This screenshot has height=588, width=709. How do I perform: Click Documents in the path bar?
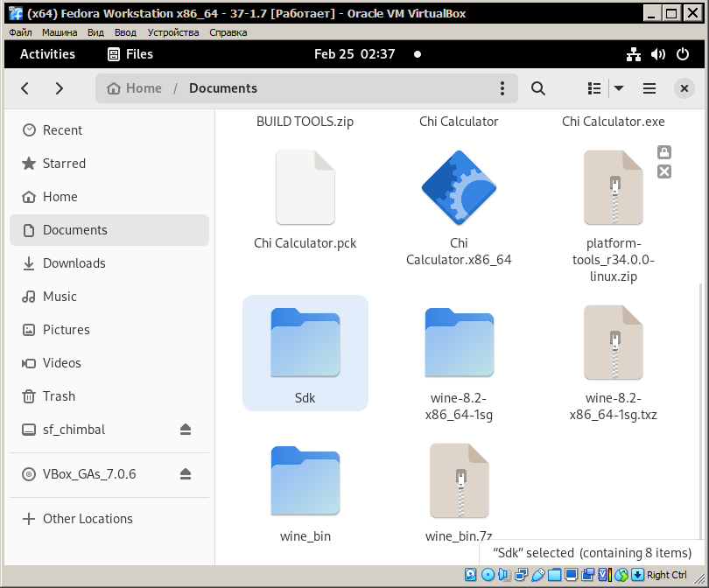(223, 88)
